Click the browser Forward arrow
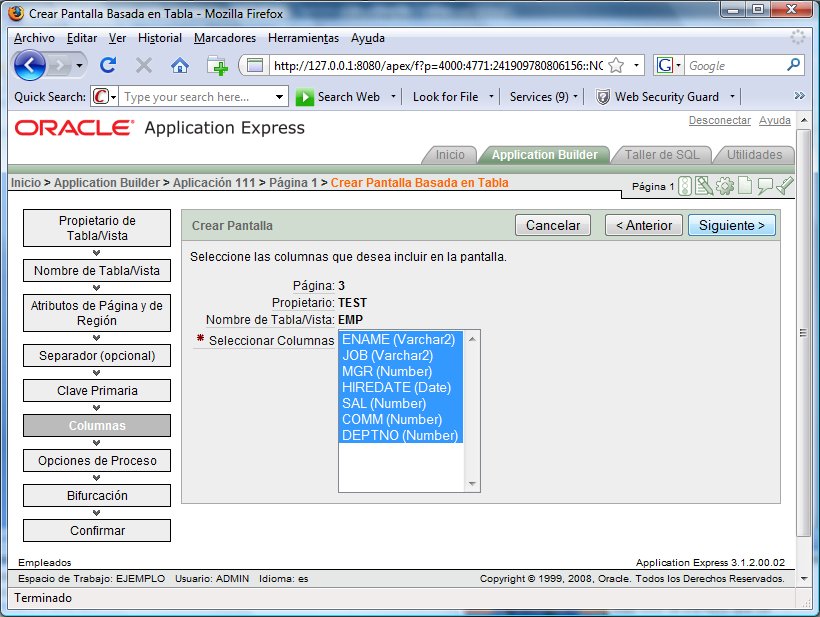 (x=60, y=65)
